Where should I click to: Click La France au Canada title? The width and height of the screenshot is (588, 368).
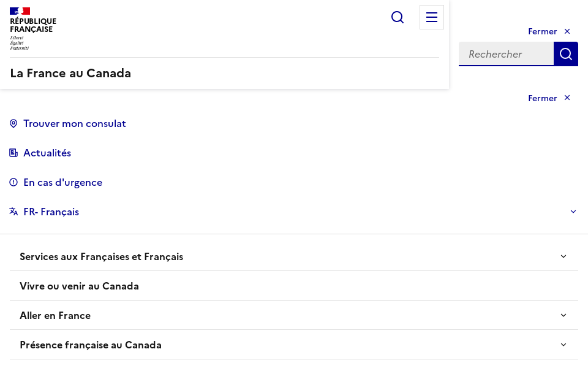pyautogui.click(x=70, y=73)
